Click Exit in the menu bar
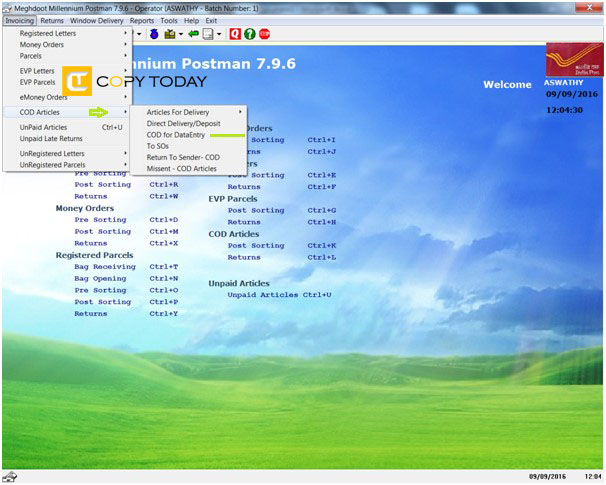Screen dimensions: 606x485 (x=211, y=20)
